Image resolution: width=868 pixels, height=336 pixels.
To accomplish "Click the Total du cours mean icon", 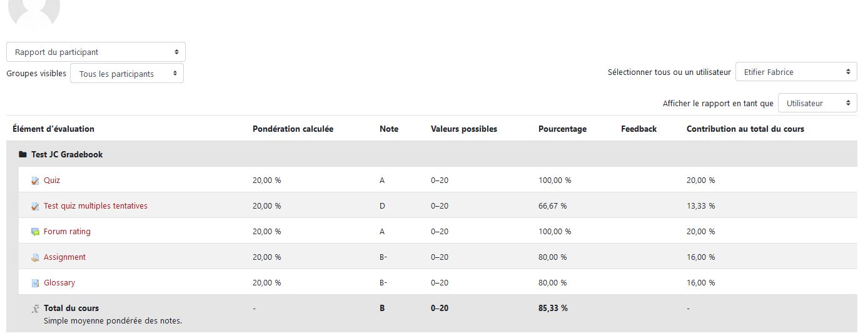I will (x=36, y=309).
